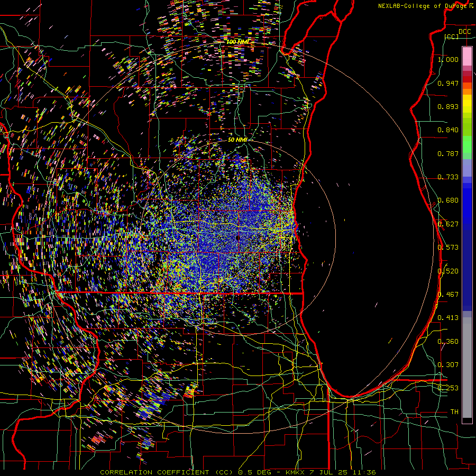
Task: Click the DCC product label
Action: coord(464,32)
